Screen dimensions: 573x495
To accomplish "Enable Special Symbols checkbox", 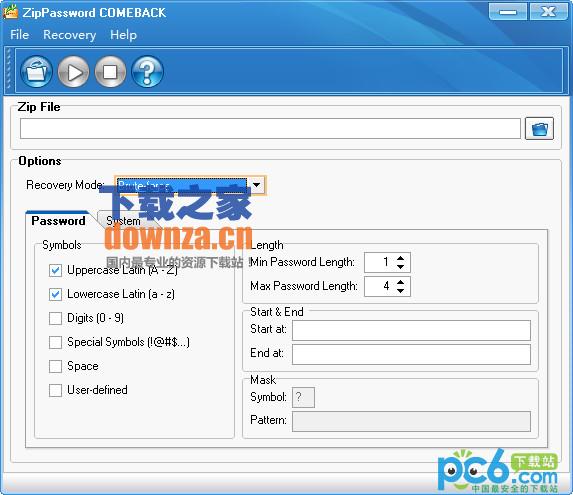I will 55,342.
